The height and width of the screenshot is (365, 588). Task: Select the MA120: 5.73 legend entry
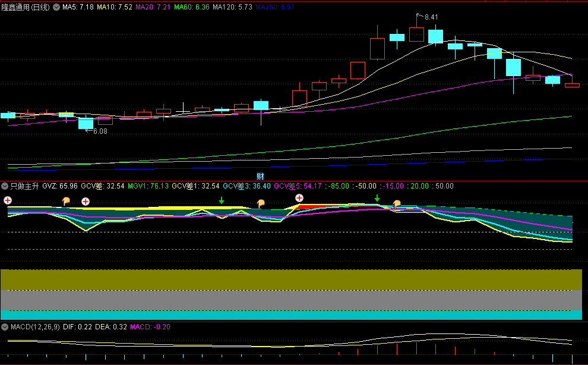pyautogui.click(x=232, y=7)
